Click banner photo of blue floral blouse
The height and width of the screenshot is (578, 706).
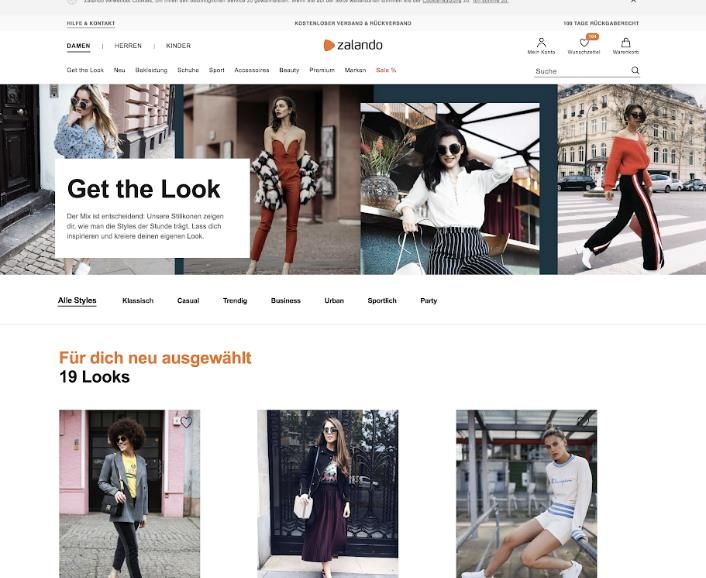coord(87,122)
